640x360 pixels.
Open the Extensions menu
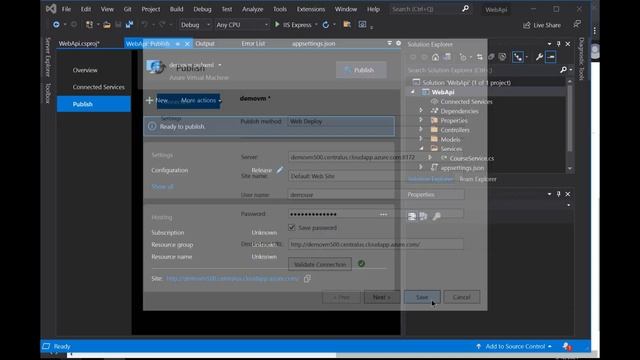311,9
